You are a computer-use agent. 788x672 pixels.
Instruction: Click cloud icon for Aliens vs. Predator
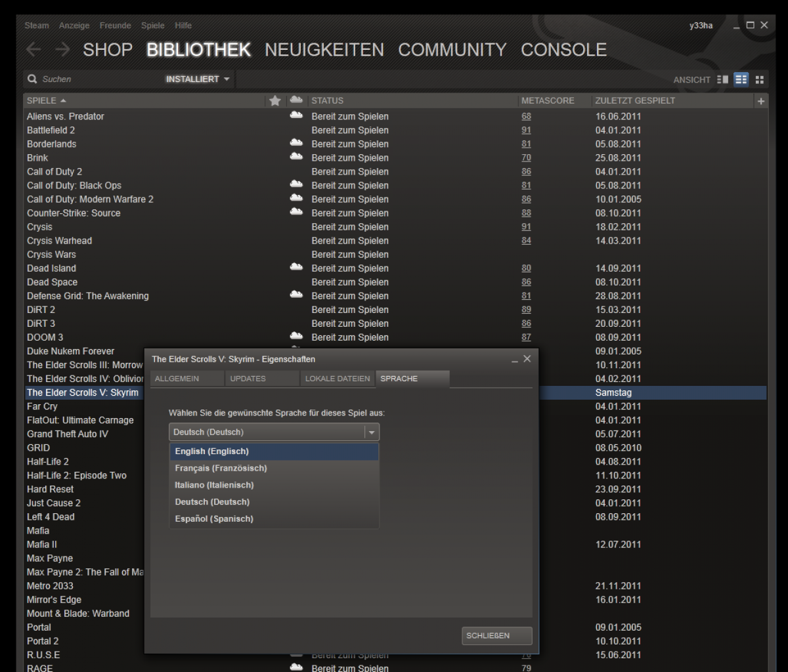coord(296,115)
